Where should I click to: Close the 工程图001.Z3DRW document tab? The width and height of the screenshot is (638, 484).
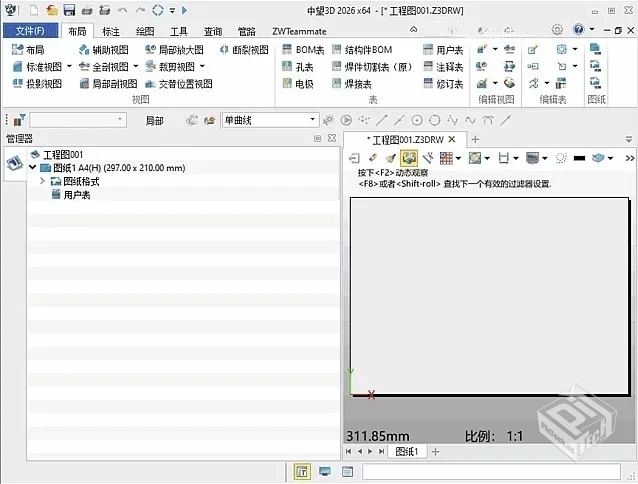point(452,140)
